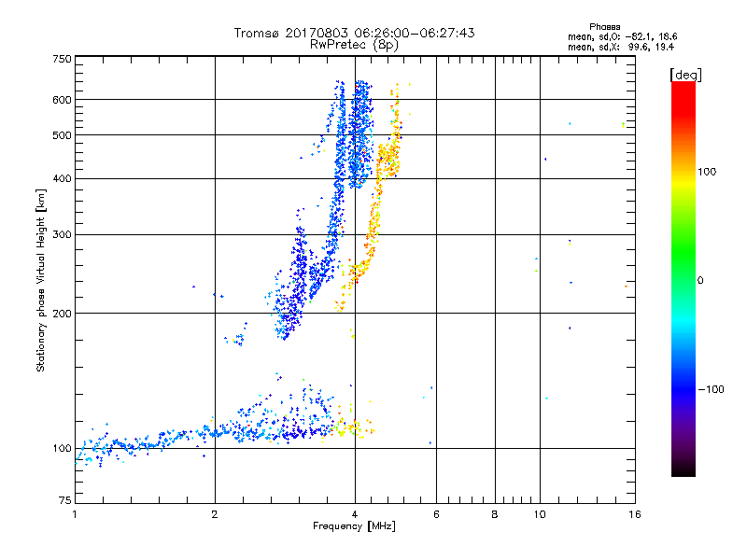Viewport: 747px width, 560px height.
Task: Click the '[deg]' colorbar unit label
Action: tap(685, 75)
